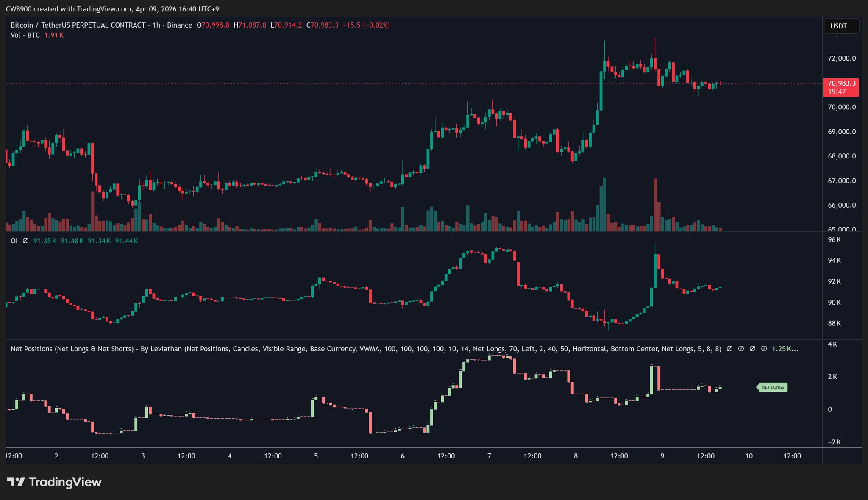
Task: Expand the truncated 1.25K... indicator values
Action: [785, 349]
